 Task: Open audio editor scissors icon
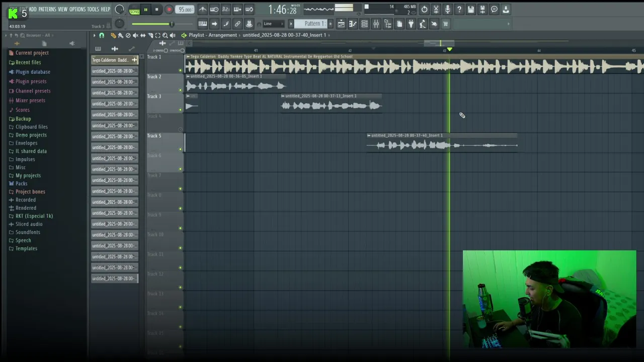point(436,9)
